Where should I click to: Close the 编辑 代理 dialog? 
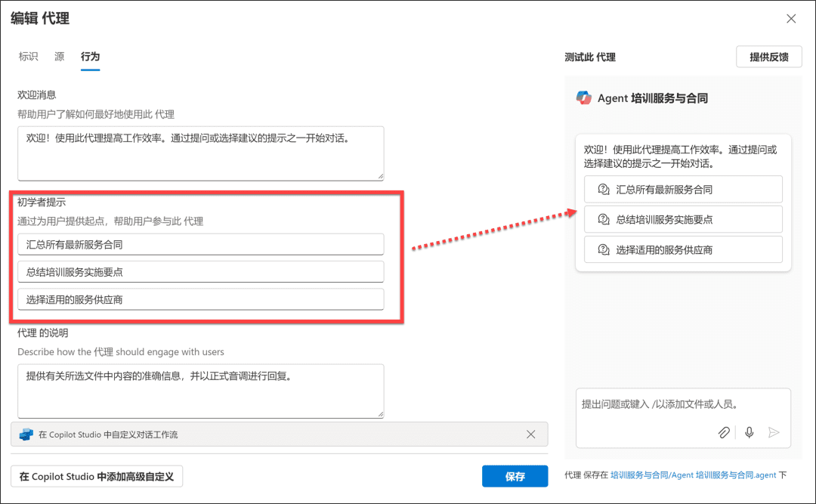coord(791,19)
